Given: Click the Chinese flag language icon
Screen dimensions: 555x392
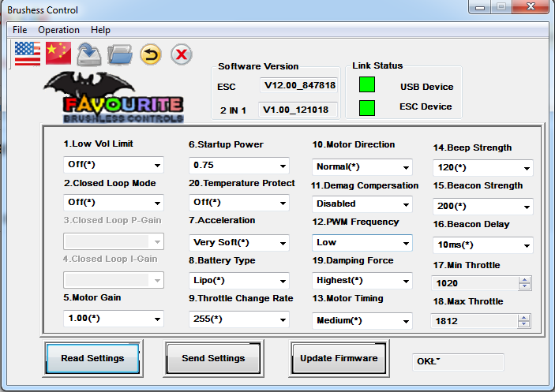Looking at the screenshot, I should (x=58, y=54).
